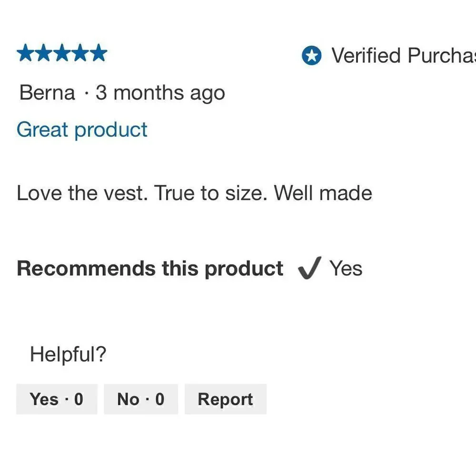This screenshot has height=476, width=476.
Task: Click the second rating star
Action: click(44, 53)
